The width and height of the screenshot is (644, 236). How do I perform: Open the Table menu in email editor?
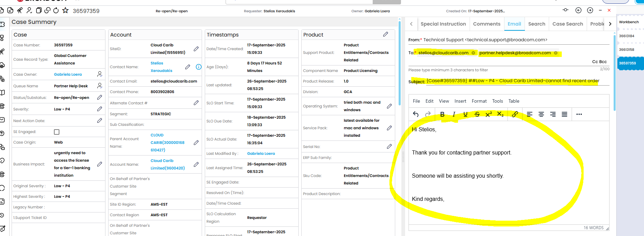514,101
